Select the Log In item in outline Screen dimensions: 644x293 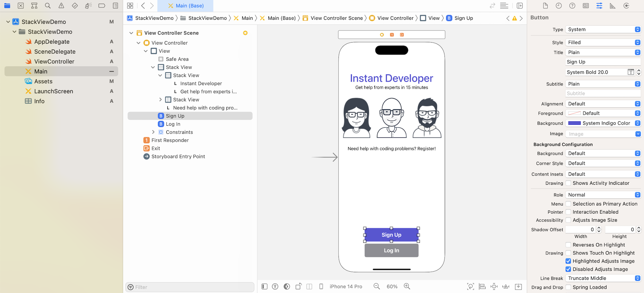coord(173,124)
